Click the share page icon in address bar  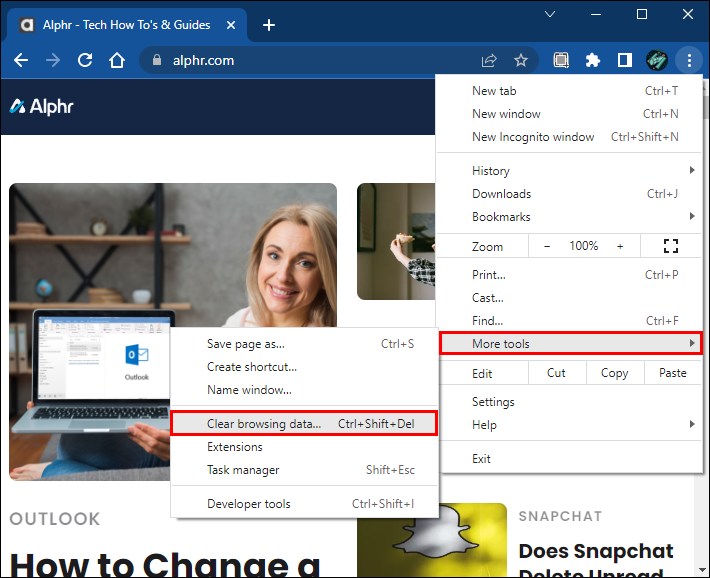[x=489, y=60]
